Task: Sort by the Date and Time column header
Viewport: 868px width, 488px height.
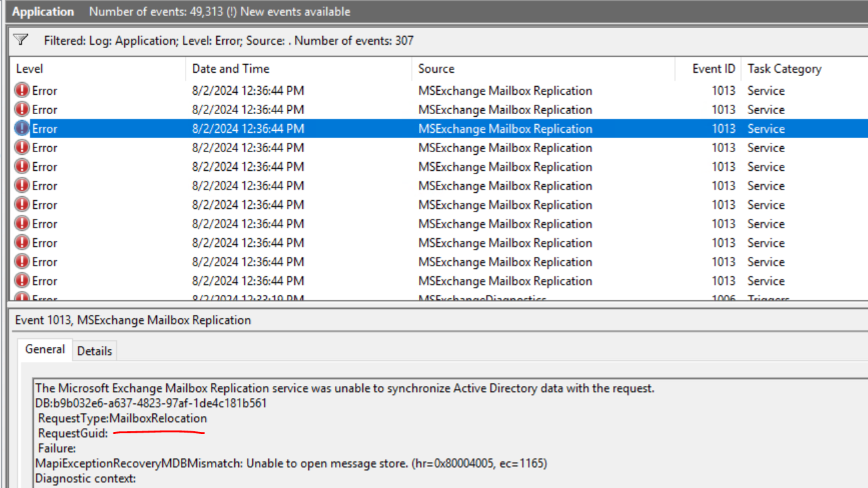Action: [231, 69]
